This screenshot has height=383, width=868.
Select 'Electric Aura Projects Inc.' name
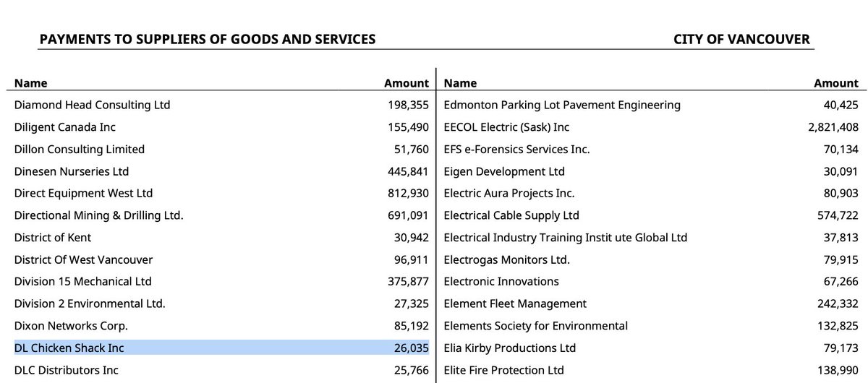tap(509, 193)
